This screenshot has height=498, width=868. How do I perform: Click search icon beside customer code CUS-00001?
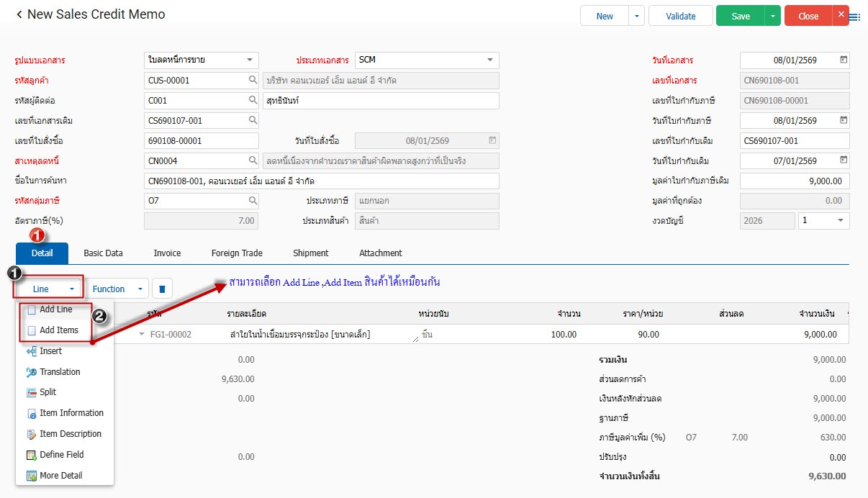click(x=252, y=81)
